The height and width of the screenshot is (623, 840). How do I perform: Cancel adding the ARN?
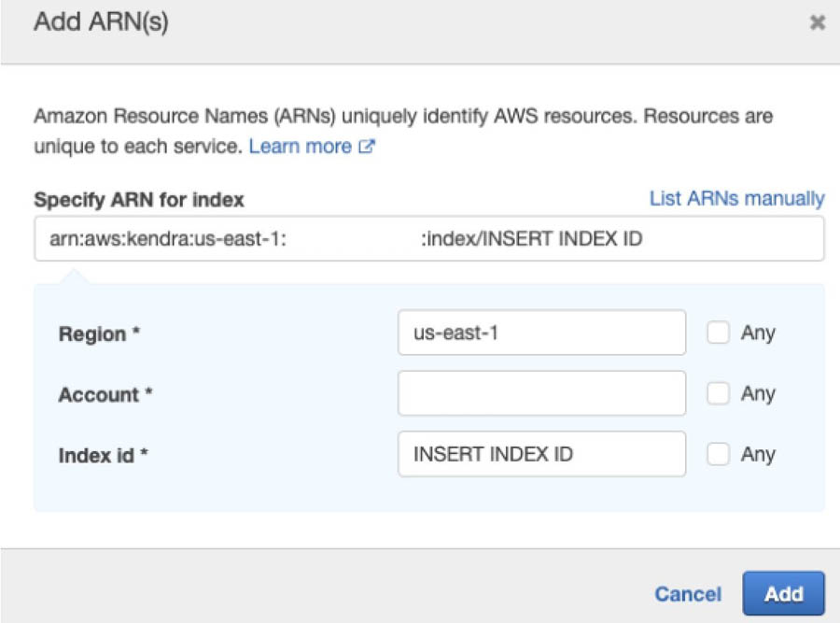pos(688,594)
